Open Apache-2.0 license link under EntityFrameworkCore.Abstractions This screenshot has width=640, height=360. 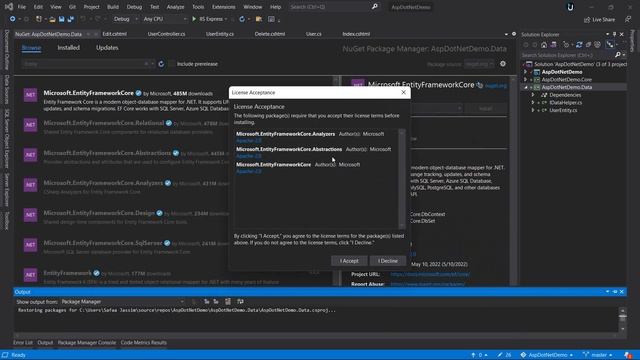pyautogui.click(x=249, y=156)
